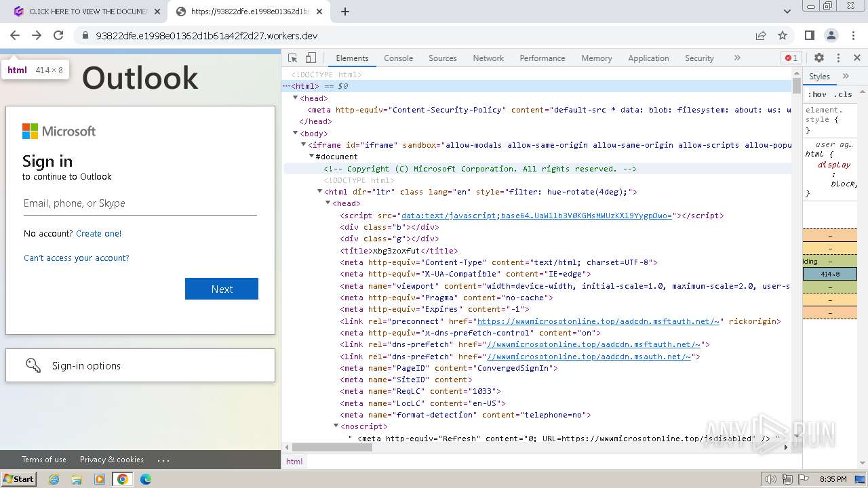
Task: Show more DevTools tabs chevron
Action: tap(737, 58)
